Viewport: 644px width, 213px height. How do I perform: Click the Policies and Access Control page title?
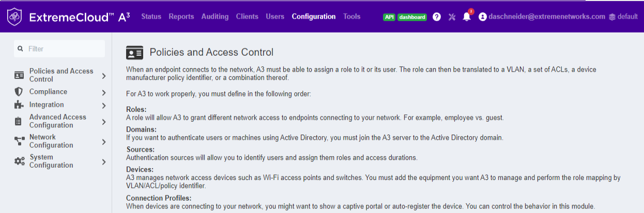211,52
